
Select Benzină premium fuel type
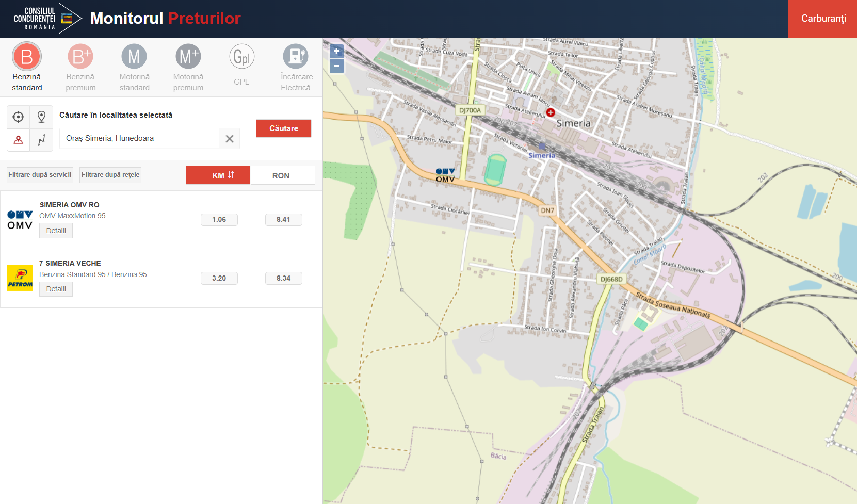(80, 57)
